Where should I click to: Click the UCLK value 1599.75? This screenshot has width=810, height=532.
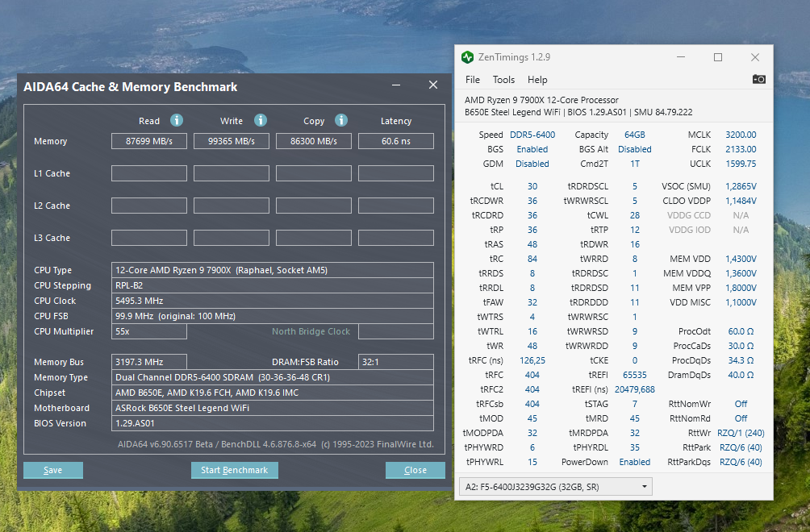click(741, 164)
